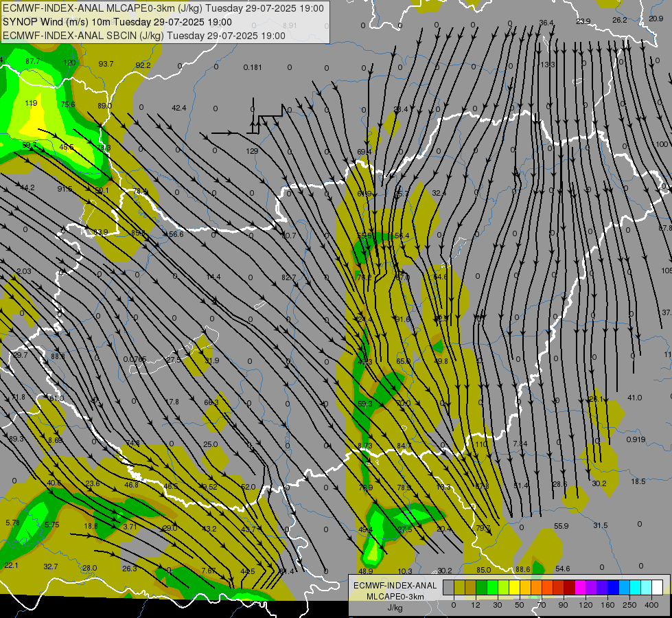This screenshot has height=618, width=672.
Task: Click the legend tick label 12
Action: click(476, 605)
